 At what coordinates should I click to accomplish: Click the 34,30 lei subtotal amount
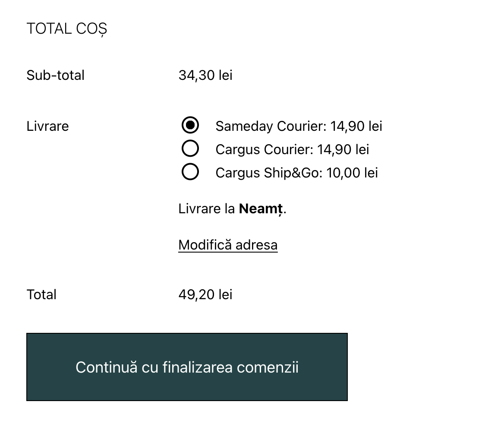pos(205,76)
